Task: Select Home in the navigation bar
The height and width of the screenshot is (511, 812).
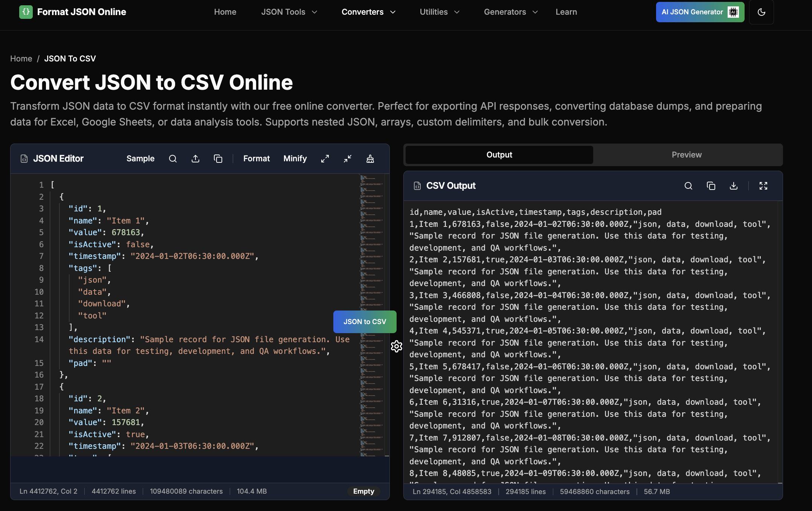Action: pos(225,12)
